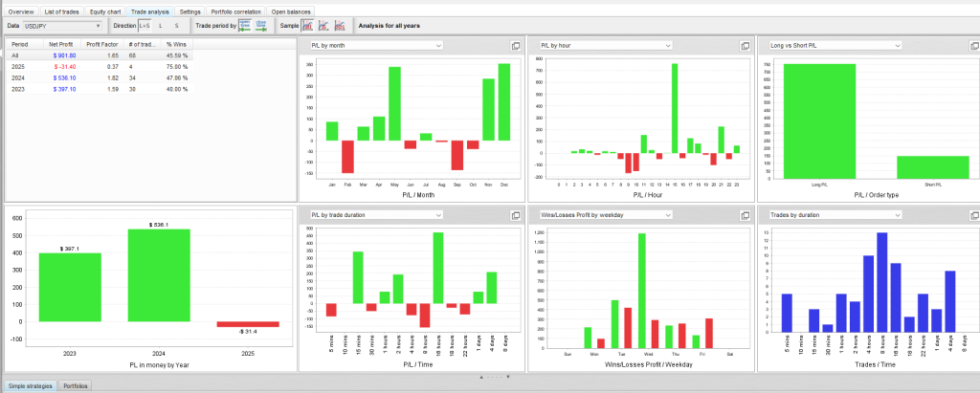This screenshot has height=393, width=980.
Task: Pop out the Long vs Short P/L chart
Action: 970,45
